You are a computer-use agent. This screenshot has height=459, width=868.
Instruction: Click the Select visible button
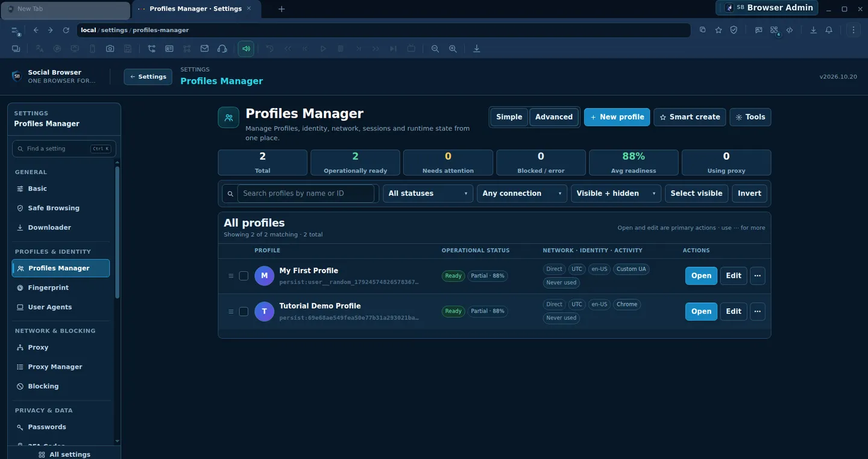point(696,194)
